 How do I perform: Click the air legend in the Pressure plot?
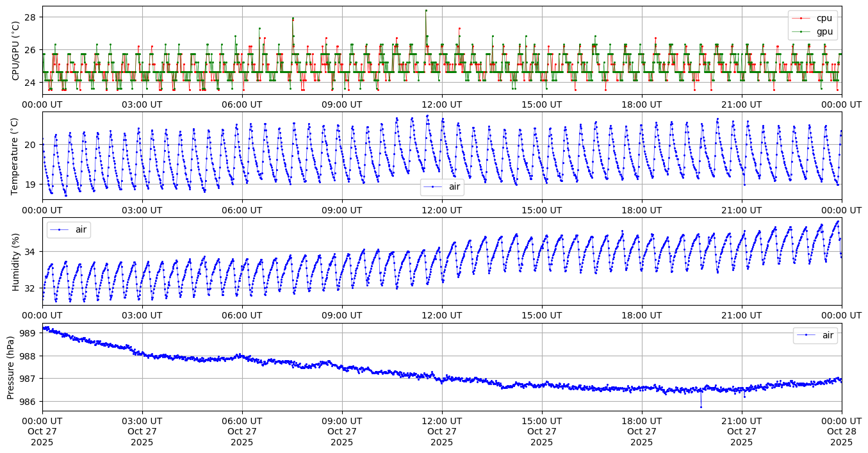[x=815, y=335]
